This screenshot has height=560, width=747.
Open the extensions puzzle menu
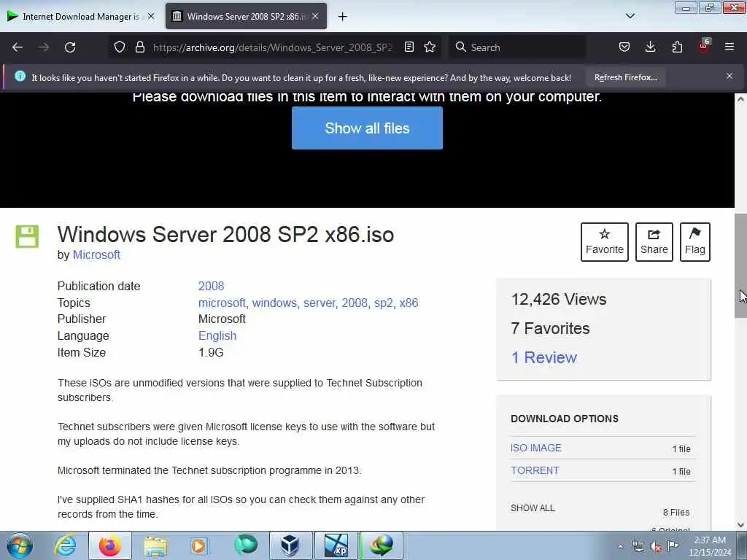tap(677, 47)
